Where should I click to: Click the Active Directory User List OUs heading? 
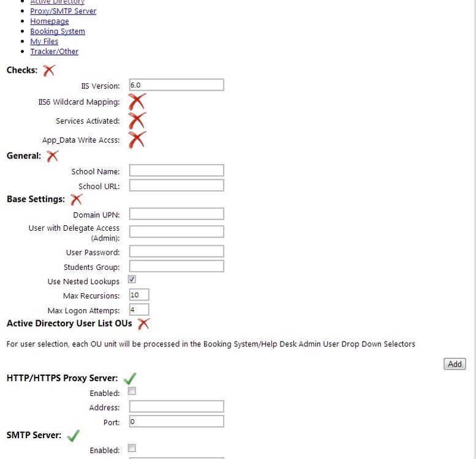(69, 323)
